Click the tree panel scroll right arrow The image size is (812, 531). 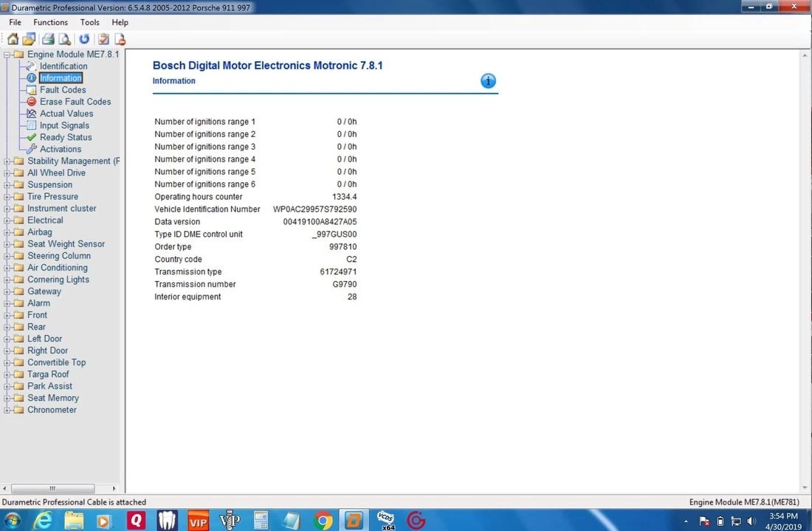[114, 488]
